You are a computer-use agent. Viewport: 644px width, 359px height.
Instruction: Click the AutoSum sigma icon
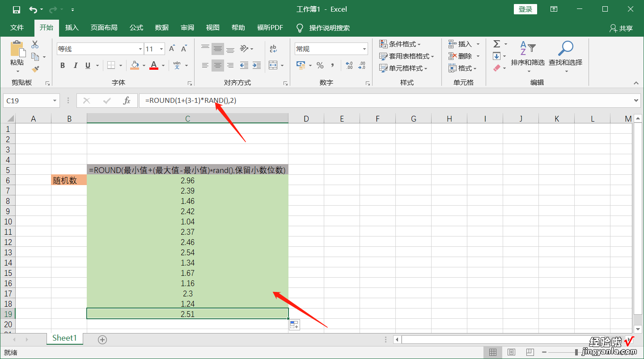pyautogui.click(x=497, y=44)
